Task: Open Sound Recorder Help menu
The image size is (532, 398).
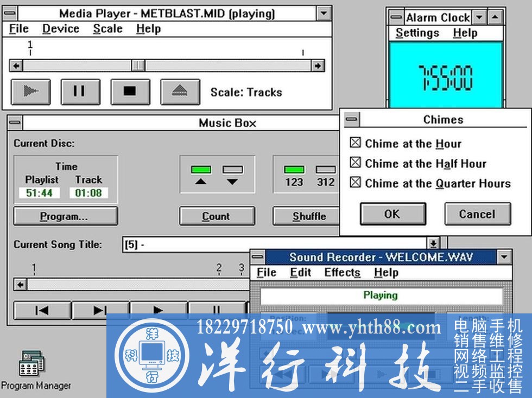Action: pyautogui.click(x=386, y=273)
